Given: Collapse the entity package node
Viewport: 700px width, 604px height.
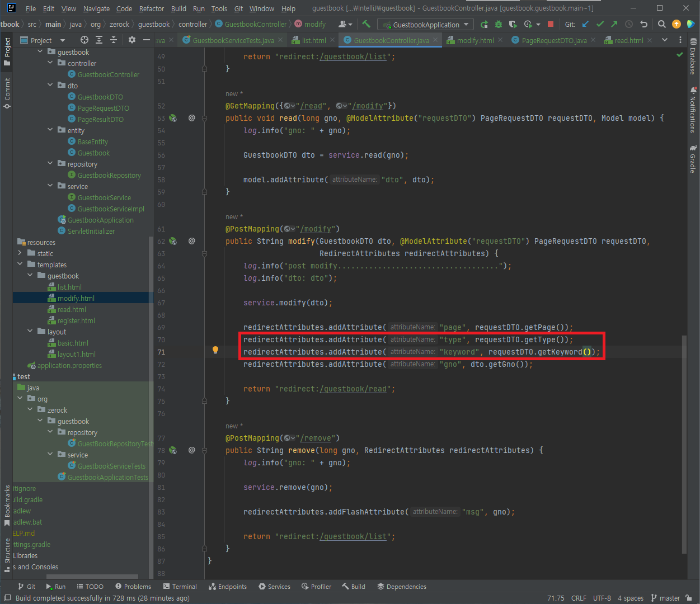Looking at the screenshot, I should coord(50,130).
